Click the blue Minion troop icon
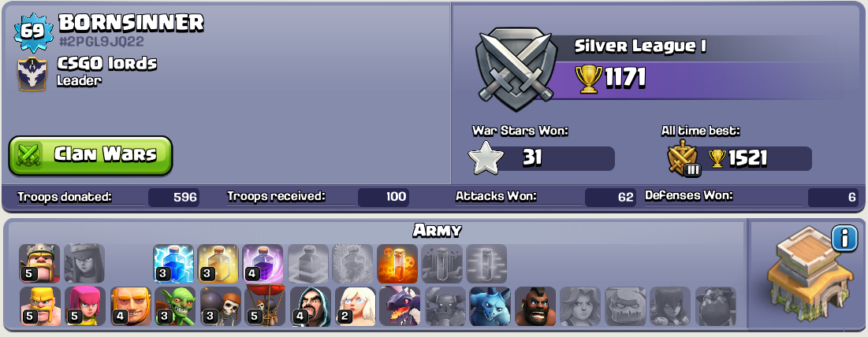This screenshot has width=868, height=337. [x=490, y=306]
